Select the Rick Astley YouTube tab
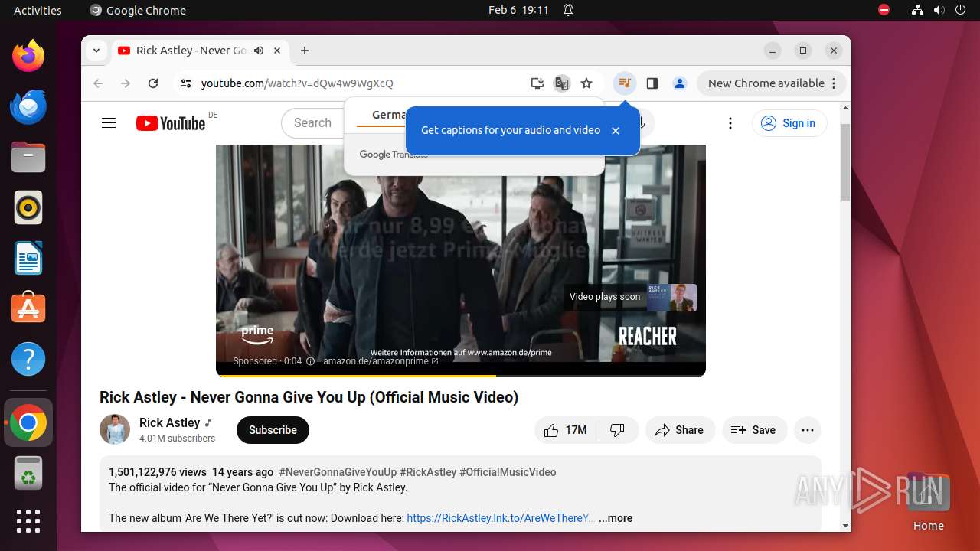The image size is (980, 551). [x=191, y=51]
